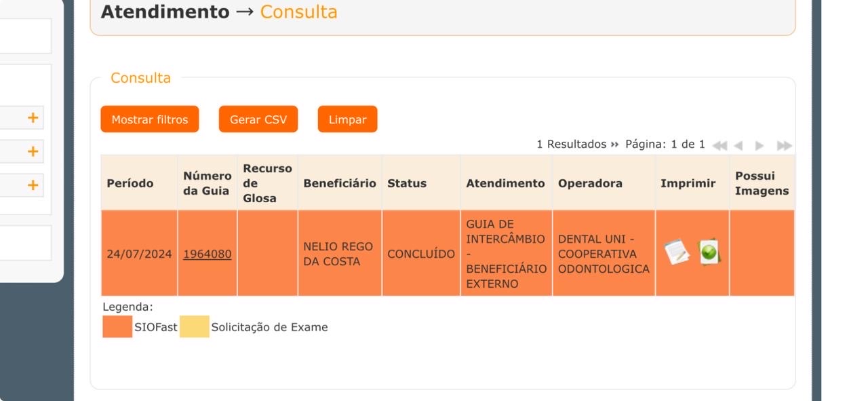Click the Mostrar filtros button
Image resolution: width=868 pixels, height=401 pixels.
pos(150,119)
